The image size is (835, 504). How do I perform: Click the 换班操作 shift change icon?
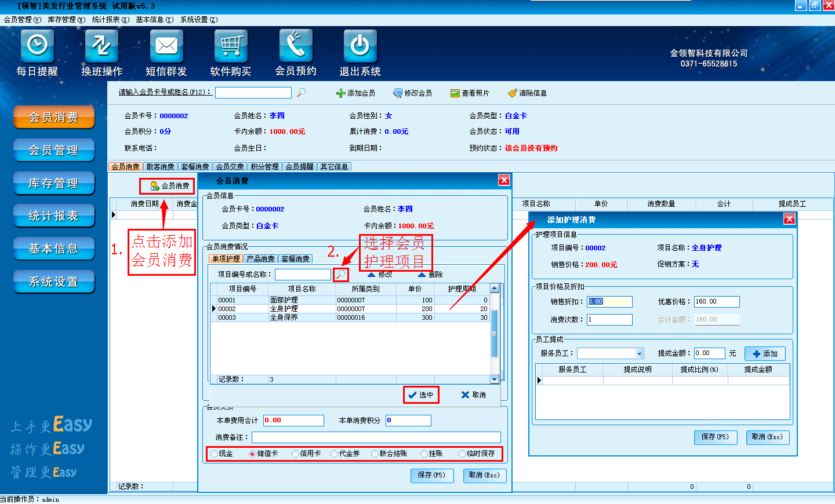pos(101,46)
